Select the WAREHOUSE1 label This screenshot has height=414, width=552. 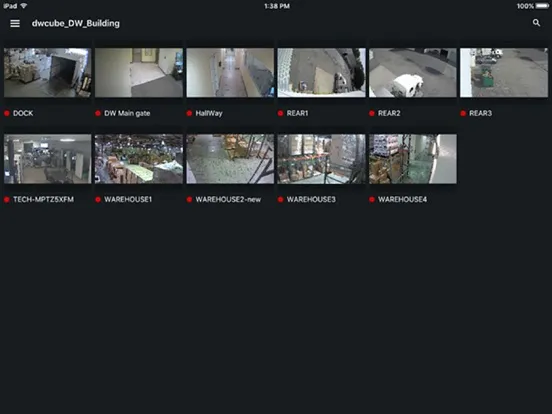tap(128, 200)
